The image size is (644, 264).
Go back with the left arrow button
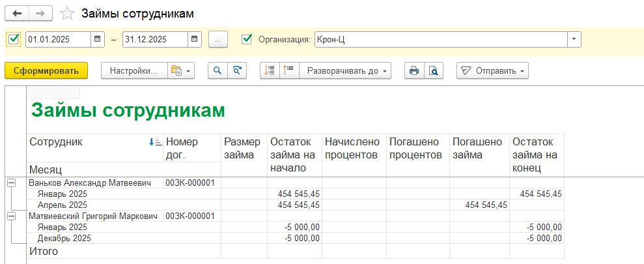click(x=17, y=14)
